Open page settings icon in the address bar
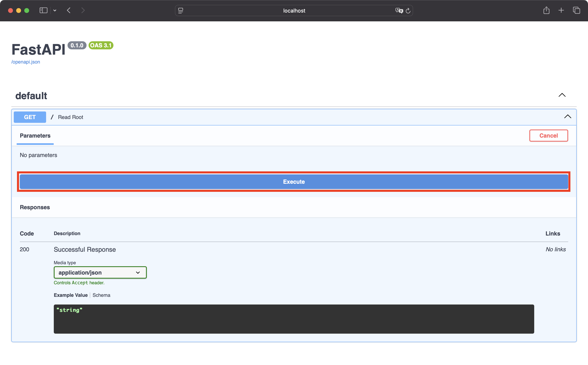 (x=180, y=11)
